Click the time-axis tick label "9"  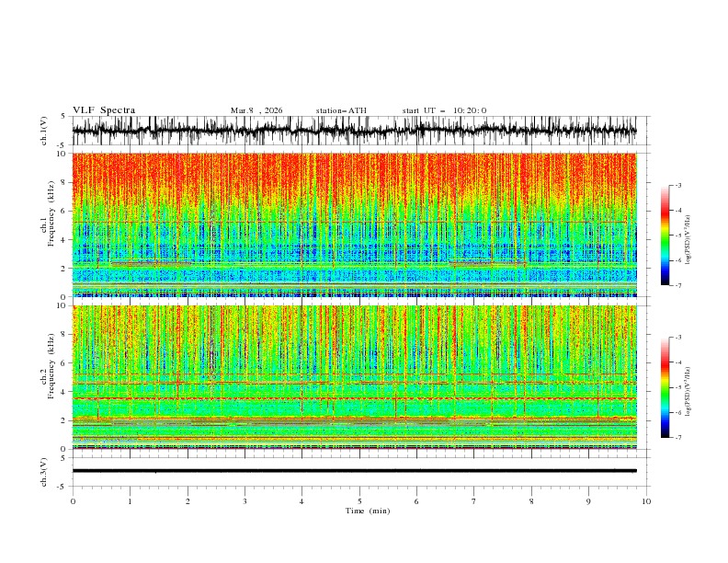click(588, 501)
